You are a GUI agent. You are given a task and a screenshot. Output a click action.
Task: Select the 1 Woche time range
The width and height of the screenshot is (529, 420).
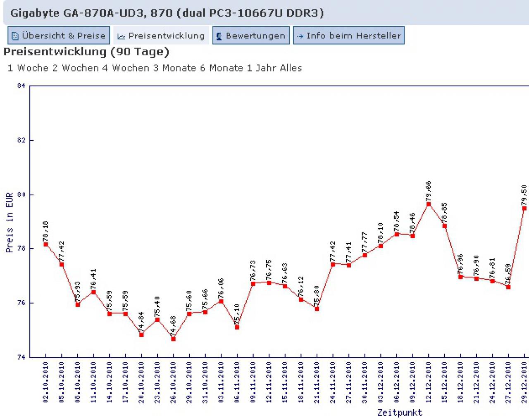[28, 68]
